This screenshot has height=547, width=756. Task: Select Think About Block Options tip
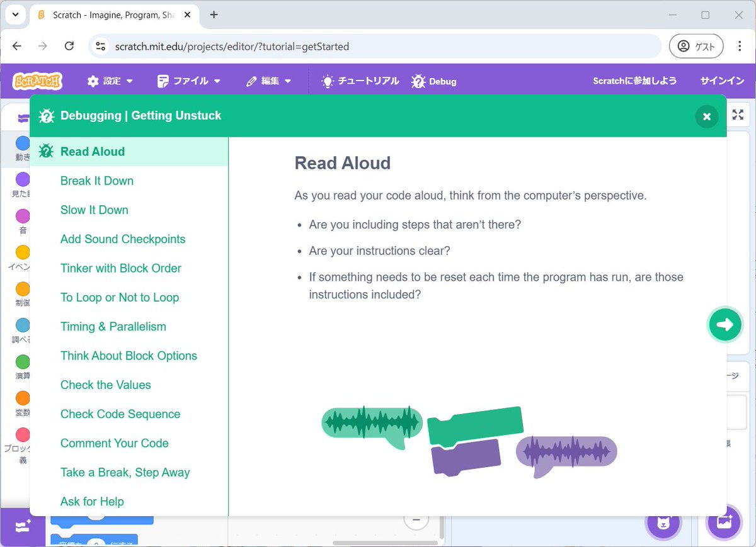[x=129, y=356]
